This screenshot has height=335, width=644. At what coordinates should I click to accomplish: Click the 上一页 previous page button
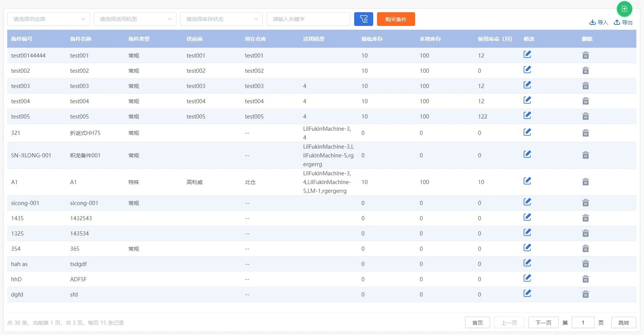pos(509,323)
